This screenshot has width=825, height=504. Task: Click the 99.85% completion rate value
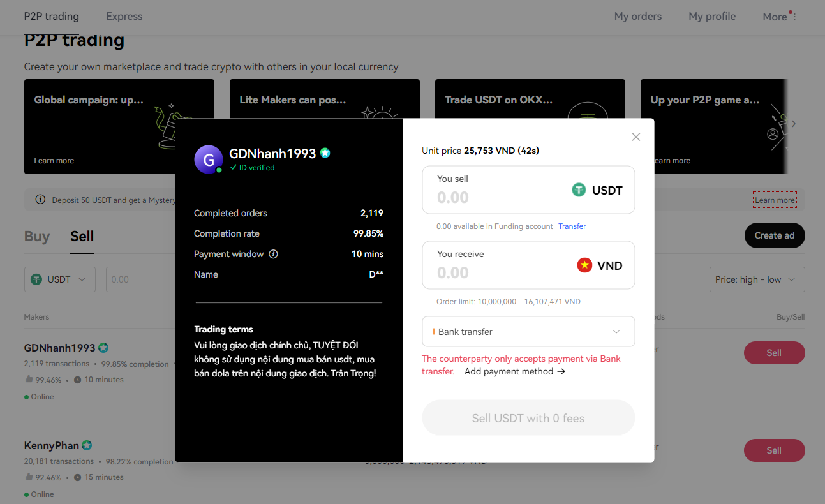(x=368, y=233)
